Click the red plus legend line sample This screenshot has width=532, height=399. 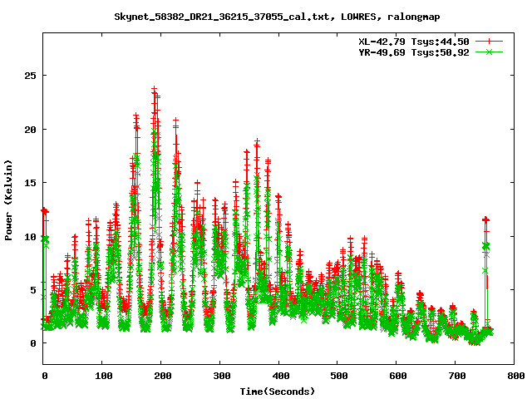coord(489,42)
